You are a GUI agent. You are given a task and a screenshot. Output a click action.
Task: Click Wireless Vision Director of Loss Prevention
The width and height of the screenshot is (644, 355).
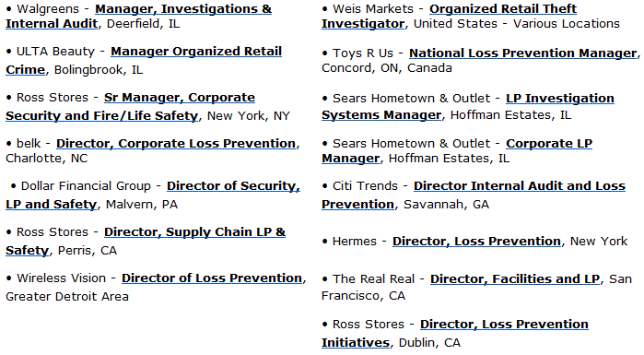(x=212, y=278)
